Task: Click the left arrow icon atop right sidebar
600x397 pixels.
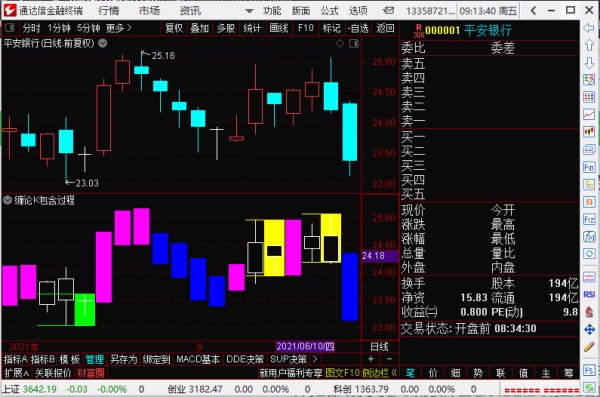Action: tap(589, 28)
